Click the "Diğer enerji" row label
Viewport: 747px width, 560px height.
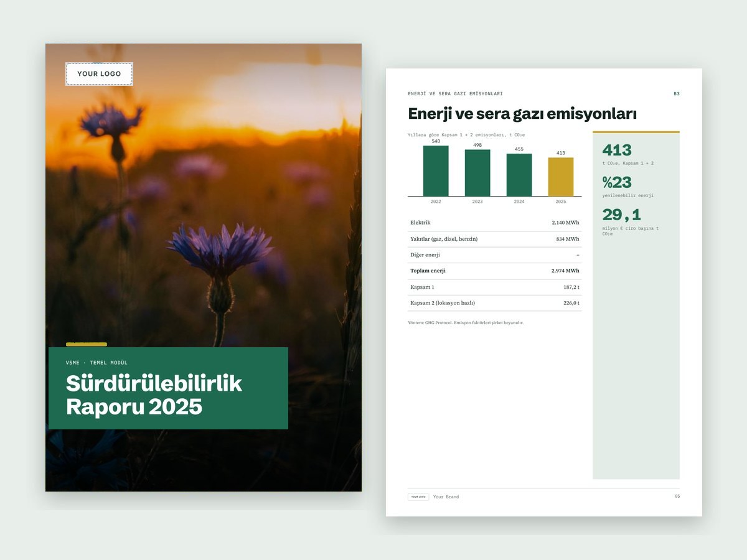(x=425, y=255)
